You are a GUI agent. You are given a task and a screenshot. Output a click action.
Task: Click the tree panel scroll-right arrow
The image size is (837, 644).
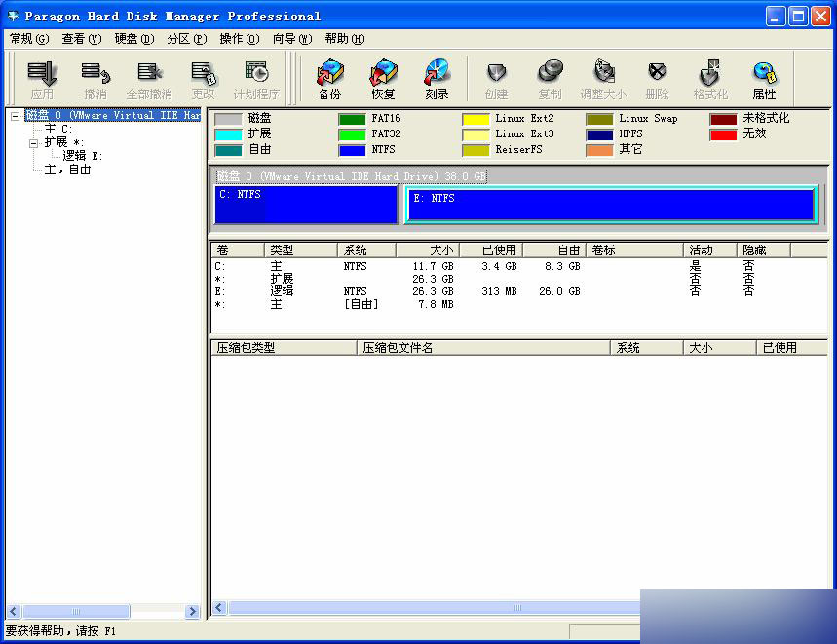coord(192,612)
